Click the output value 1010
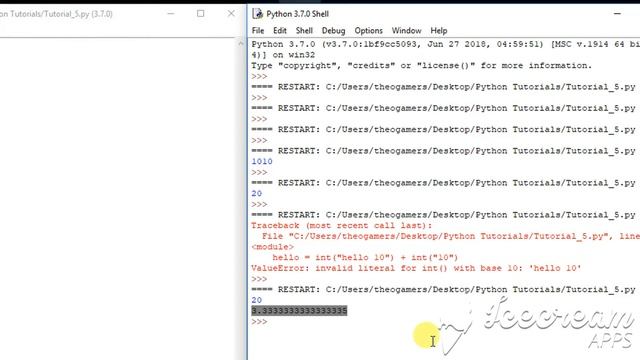Image resolution: width=640 pixels, height=360 pixels. (x=262, y=161)
